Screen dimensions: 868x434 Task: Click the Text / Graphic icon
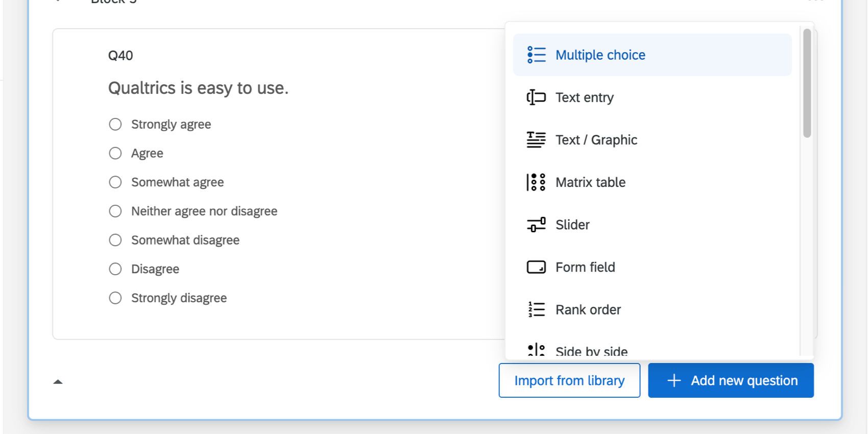536,139
